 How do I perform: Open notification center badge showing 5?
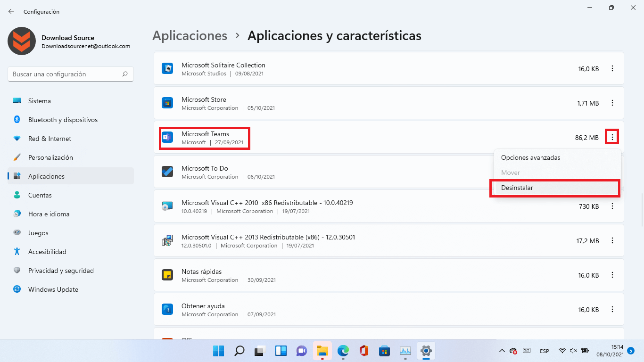[631, 351]
